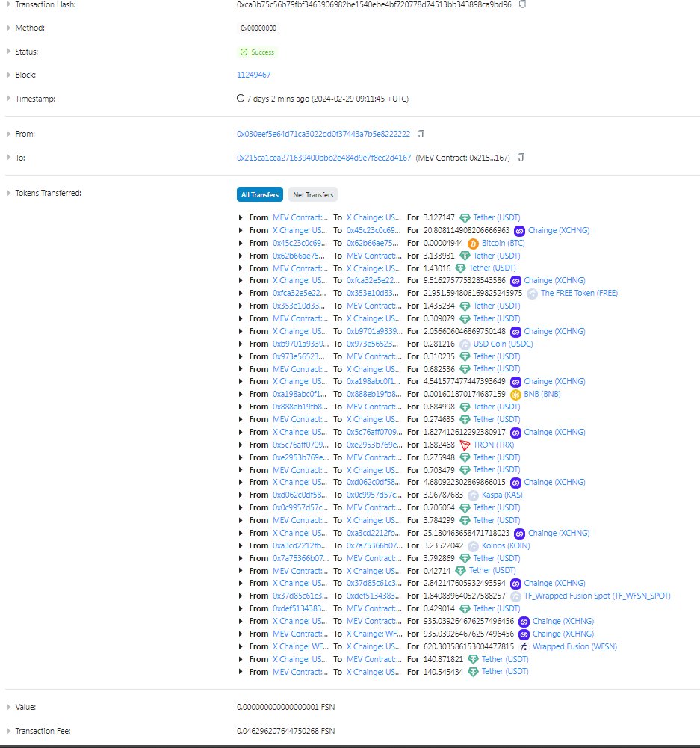Image resolution: width=700 pixels, height=748 pixels.
Task: Open address 0xfca32e5e22 in the FREE Token row
Action: 300,294
